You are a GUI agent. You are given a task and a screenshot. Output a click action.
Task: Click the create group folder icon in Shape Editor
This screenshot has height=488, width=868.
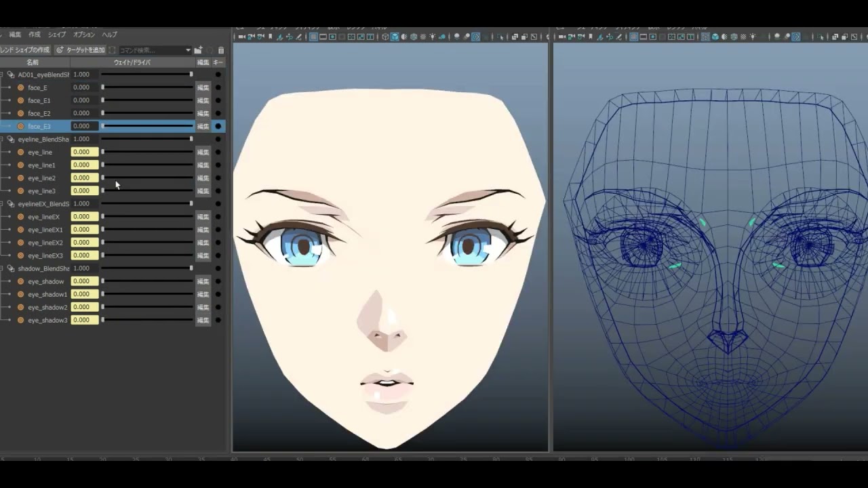(x=198, y=50)
